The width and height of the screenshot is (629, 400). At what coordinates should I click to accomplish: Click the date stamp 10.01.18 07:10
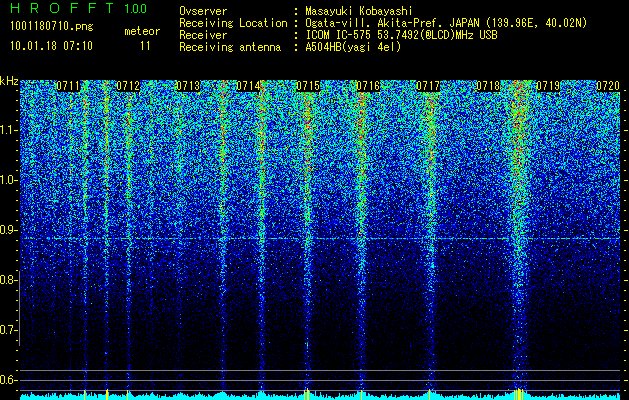pyautogui.click(x=51, y=46)
